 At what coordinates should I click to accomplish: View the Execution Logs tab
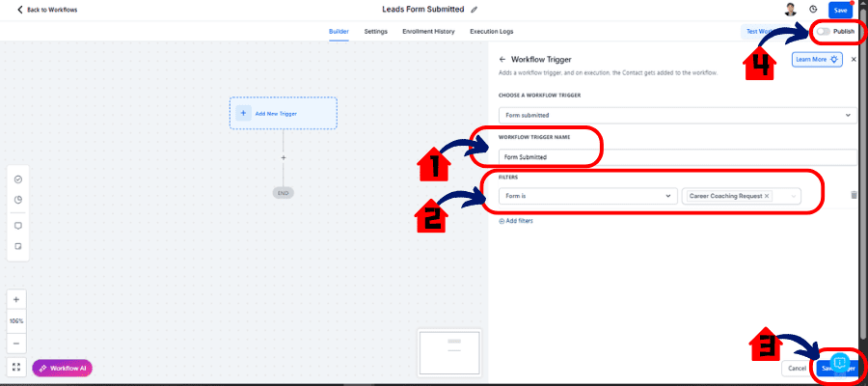click(492, 32)
